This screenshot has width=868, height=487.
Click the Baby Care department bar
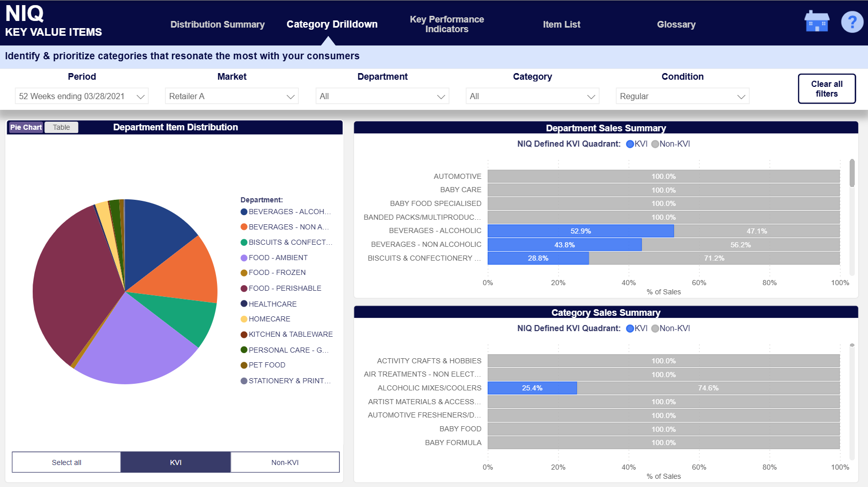664,190
